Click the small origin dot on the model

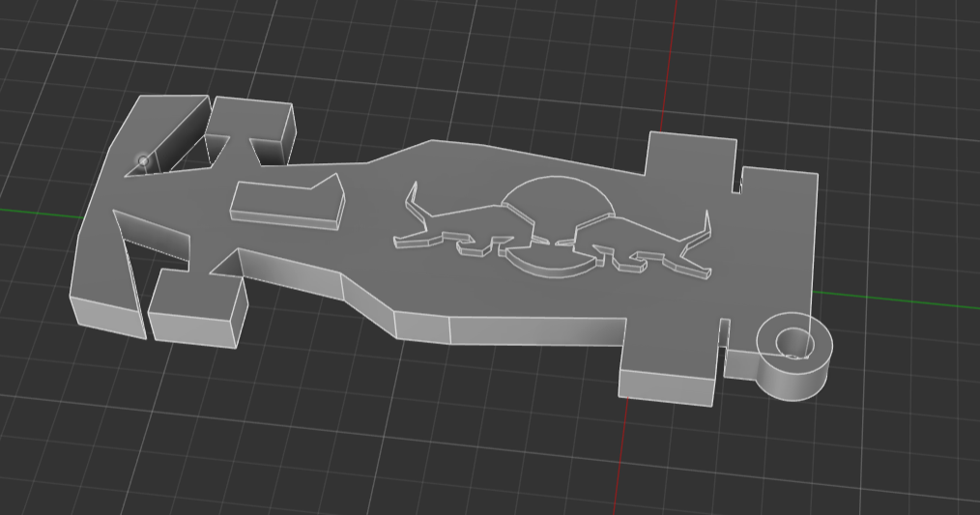tap(144, 160)
